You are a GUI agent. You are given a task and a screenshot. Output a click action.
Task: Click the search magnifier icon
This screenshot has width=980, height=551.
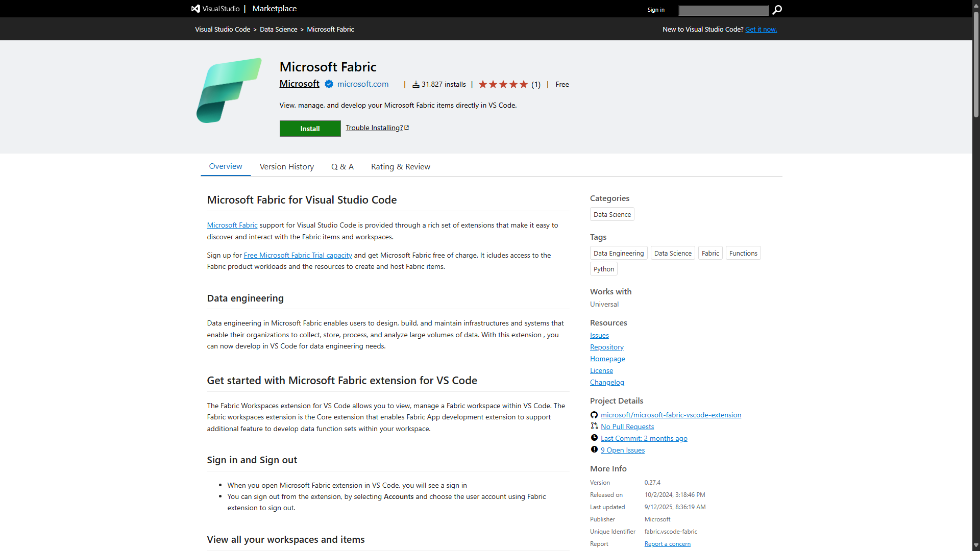click(x=777, y=10)
